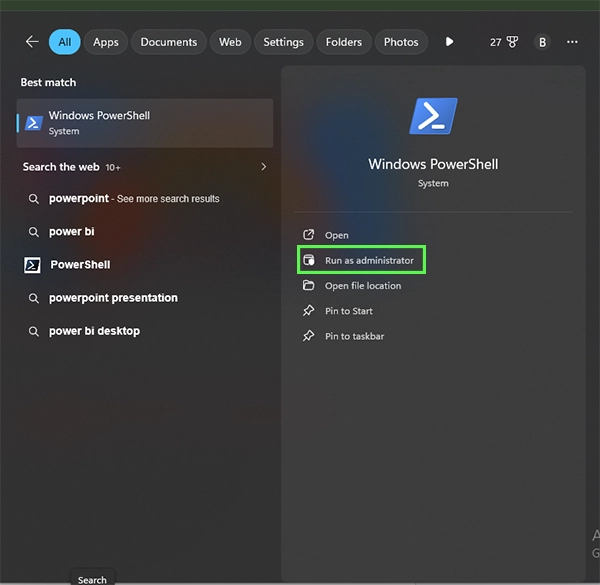Open the three-dot options menu
This screenshot has width=600, height=585.
[x=572, y=42]
